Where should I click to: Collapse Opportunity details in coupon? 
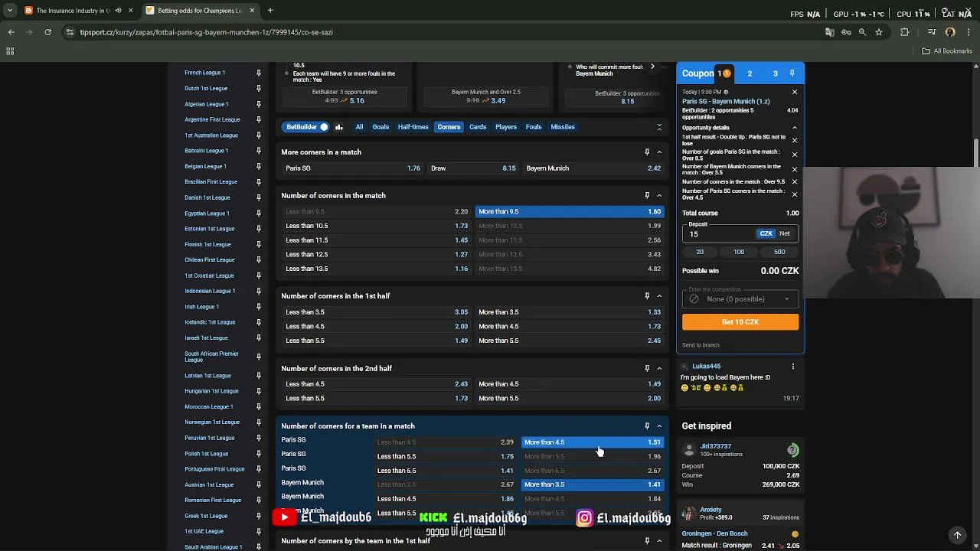click(794, 128)
